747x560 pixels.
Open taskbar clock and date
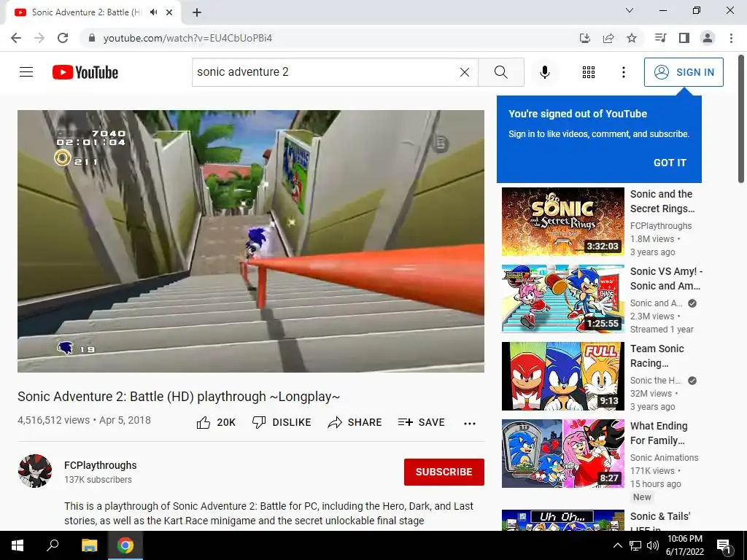684,545
